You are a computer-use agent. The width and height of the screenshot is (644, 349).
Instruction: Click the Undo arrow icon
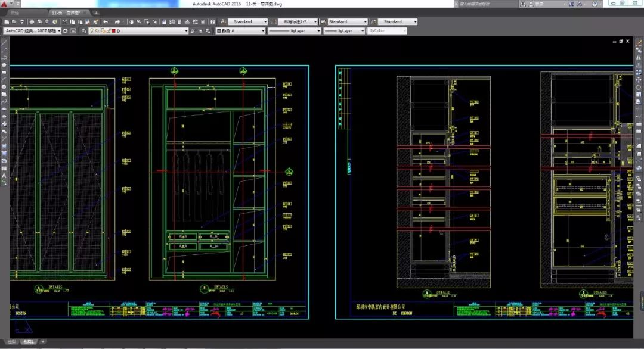[x=106, y=22]
